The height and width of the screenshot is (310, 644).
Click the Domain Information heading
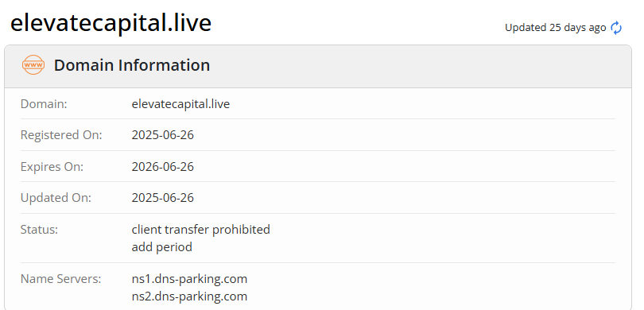click(132, 65)
